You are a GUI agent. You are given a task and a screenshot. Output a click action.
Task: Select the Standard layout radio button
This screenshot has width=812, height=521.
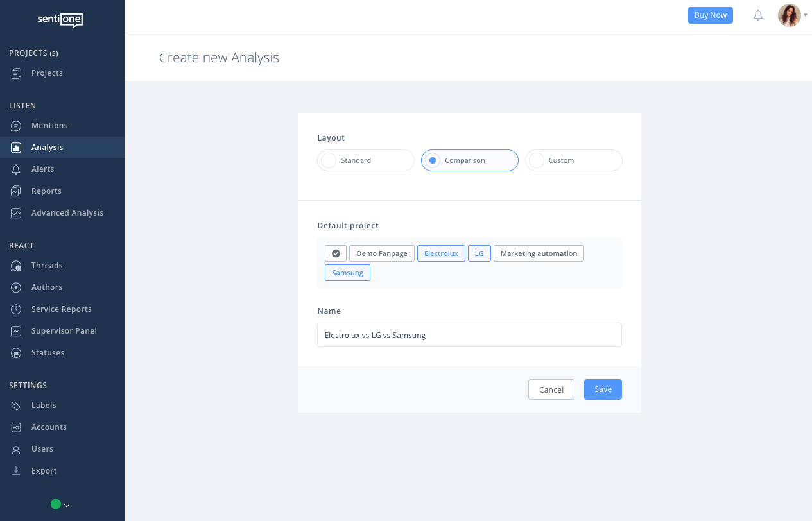329,160
